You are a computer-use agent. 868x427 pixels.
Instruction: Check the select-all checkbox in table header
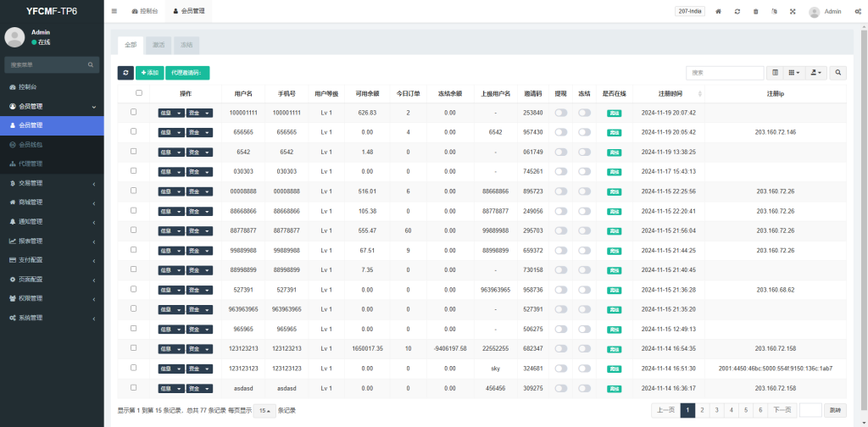[139, 93]
